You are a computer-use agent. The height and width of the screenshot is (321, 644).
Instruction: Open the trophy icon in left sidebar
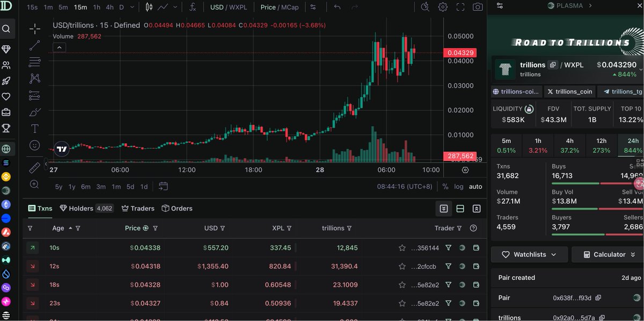pos(6,128)
